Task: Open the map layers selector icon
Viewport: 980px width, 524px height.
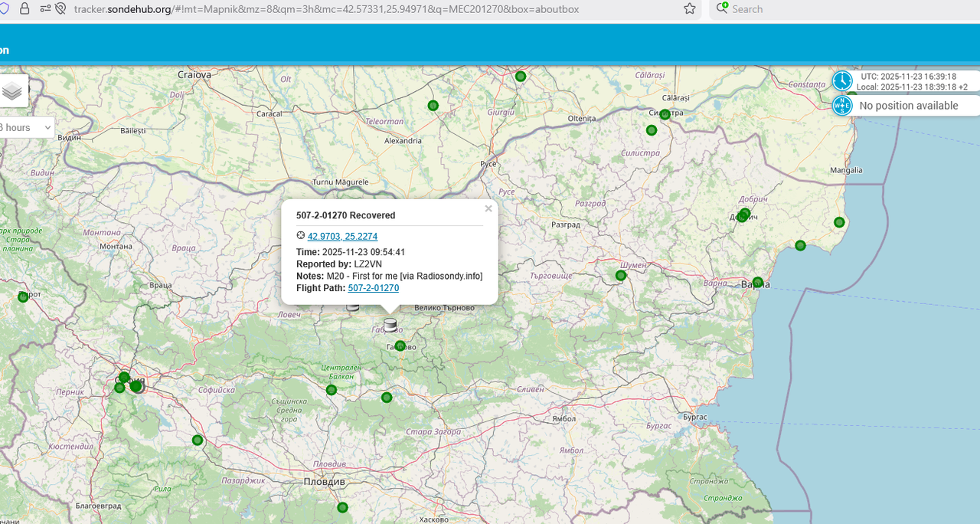Action: [11, 91]
